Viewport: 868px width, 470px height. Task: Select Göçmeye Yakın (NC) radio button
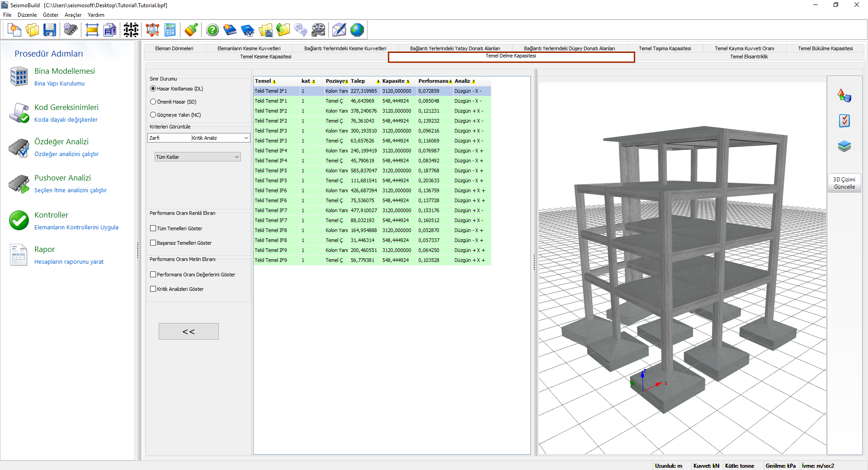pyautogui.click(x=153, y=115)
